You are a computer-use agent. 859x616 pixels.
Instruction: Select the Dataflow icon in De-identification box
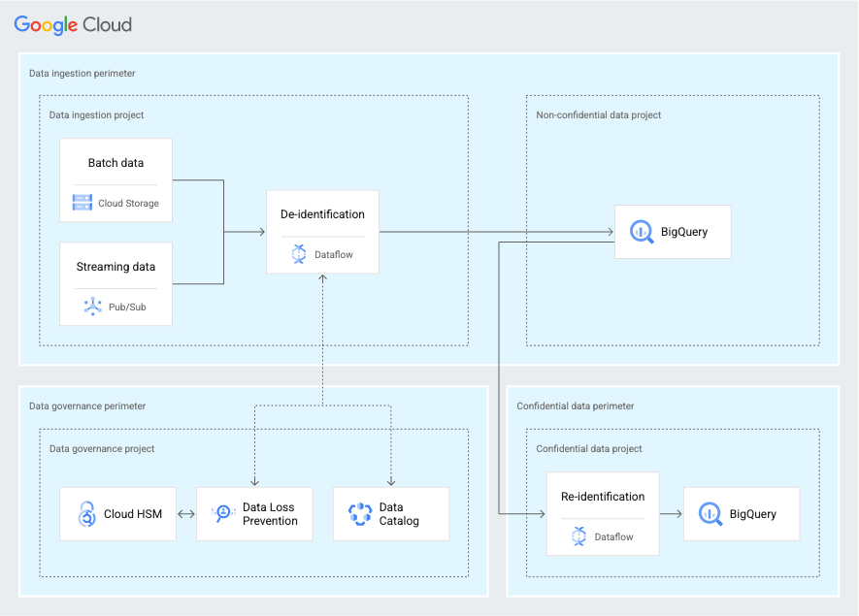click(301, 253)
